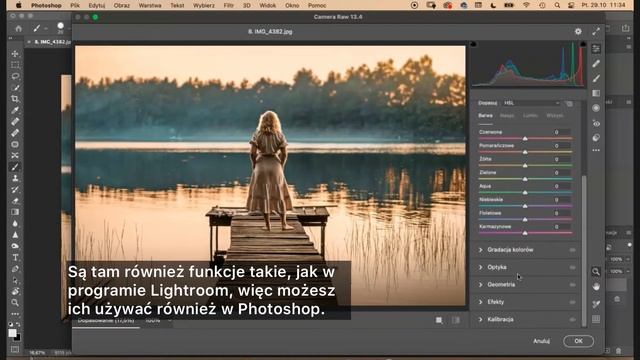
Task: Open the brush preset picker dropdown
Action: tap(61, 28)
